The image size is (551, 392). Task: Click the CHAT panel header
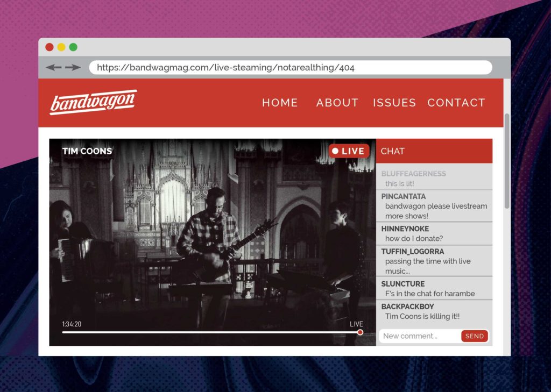point(434,151)
